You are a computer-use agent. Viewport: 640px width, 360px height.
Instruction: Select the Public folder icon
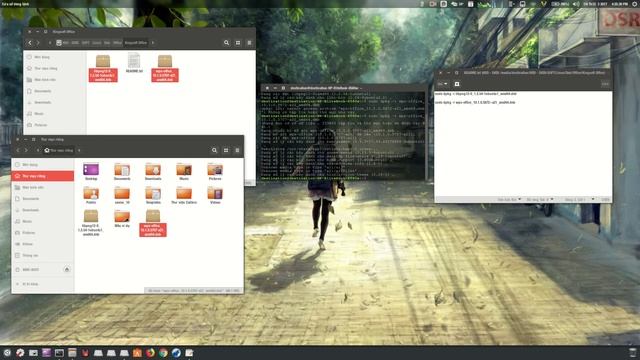tap(91, 193)
